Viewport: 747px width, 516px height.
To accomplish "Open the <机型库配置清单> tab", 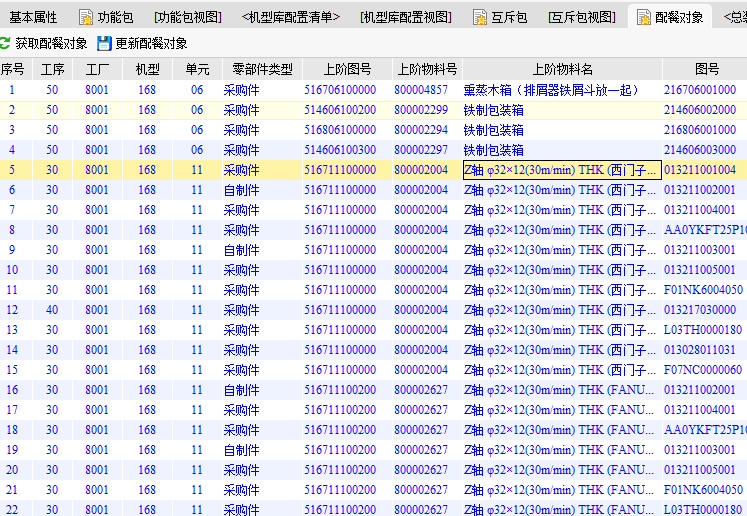I will 291,18.
